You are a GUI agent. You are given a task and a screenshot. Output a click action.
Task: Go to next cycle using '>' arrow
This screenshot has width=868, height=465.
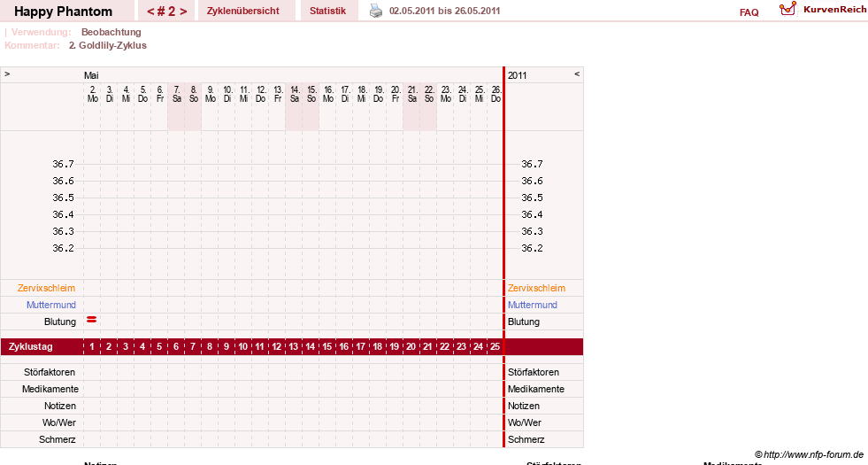(183, 12)
